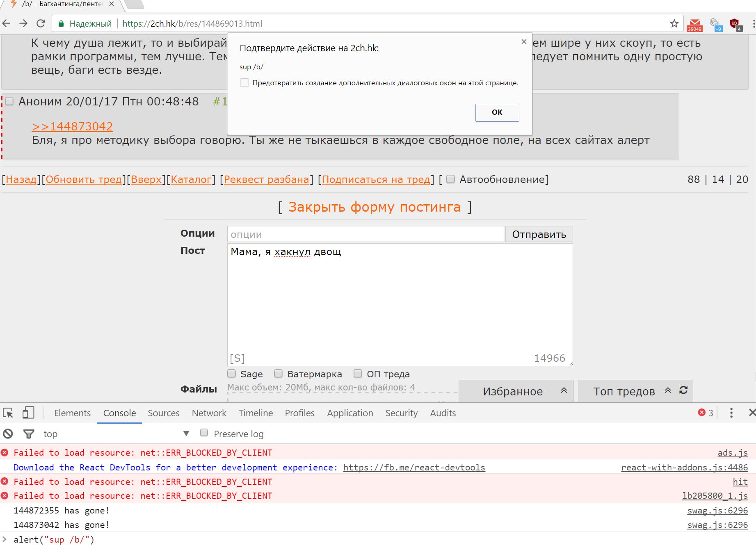
Task: Open the console filter funnel icon
Action: [x=29, y=434]
